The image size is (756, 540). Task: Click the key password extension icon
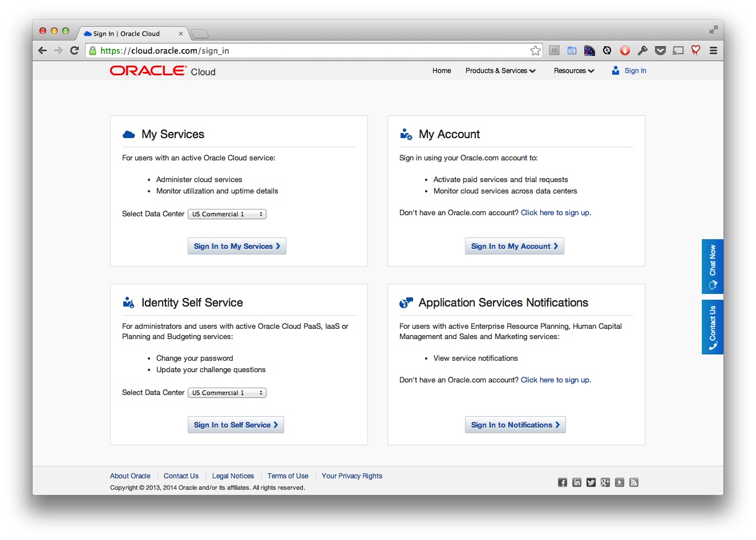642,50
